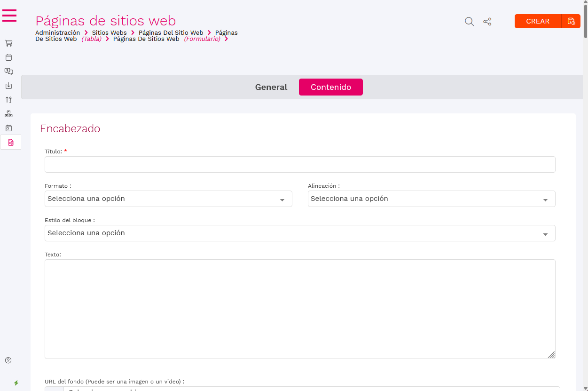The image size is (588, 391).
Task: Open the Estilo del bloque dropdown
Action: click(x=299, y=233)
